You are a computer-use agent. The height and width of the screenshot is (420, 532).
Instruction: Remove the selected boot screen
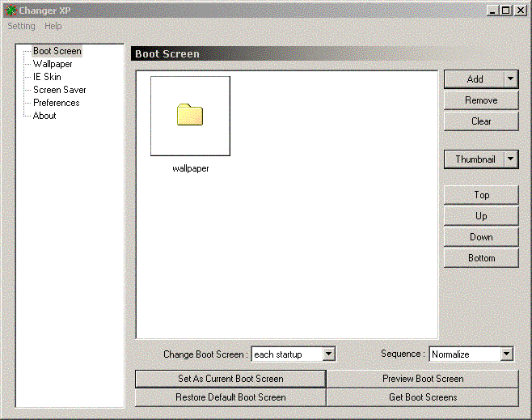click(481, 100)
